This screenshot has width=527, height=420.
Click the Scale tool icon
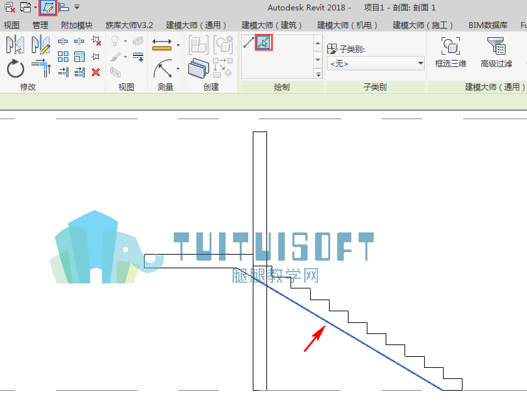pyautogui.click(x=79, y=57)
